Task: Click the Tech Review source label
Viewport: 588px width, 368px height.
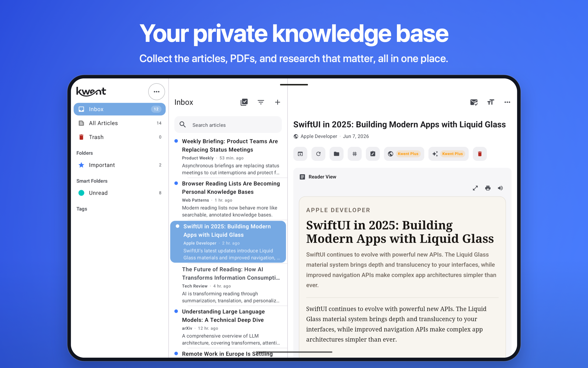Action: [x=195, y=286]
